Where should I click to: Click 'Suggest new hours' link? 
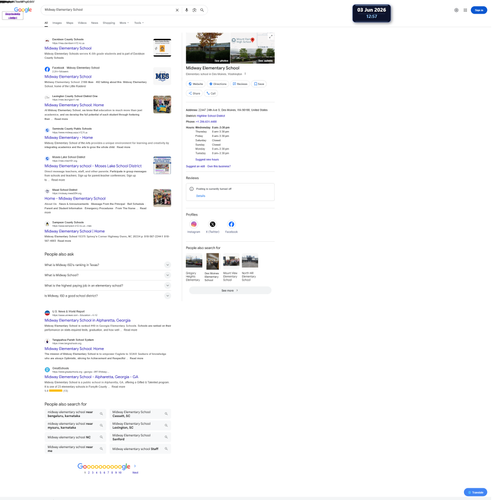[x=208, y=160]
